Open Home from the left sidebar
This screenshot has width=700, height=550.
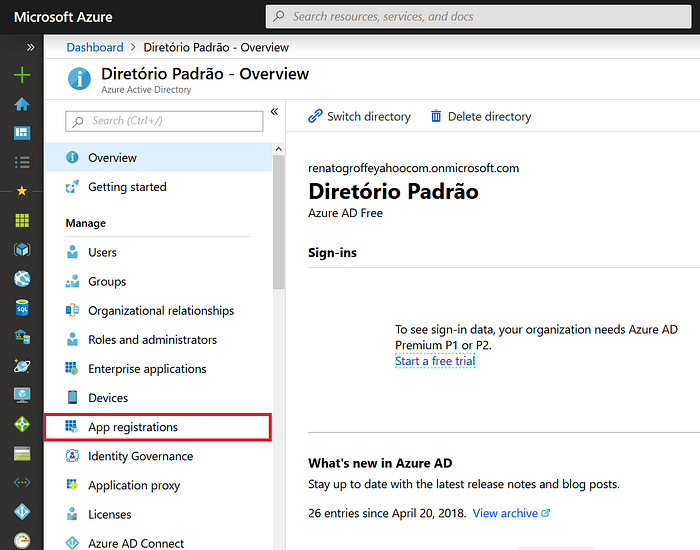tap(22, 104)
